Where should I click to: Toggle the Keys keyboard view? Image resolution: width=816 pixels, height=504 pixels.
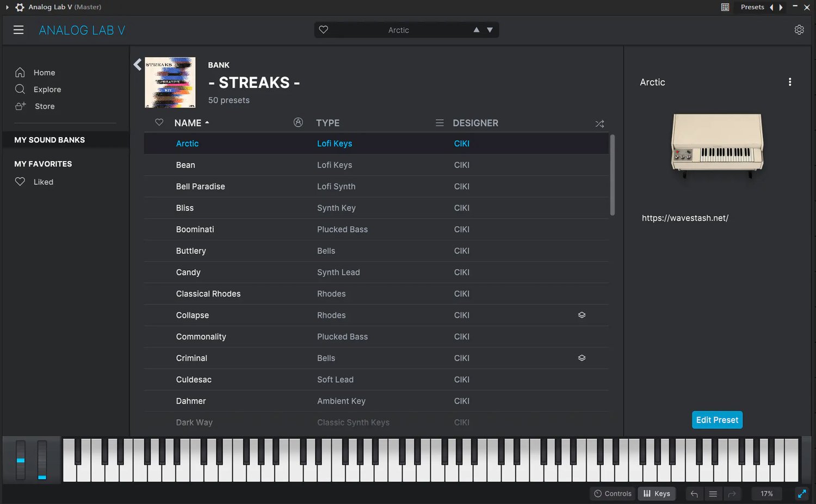[x=657, y=494]
